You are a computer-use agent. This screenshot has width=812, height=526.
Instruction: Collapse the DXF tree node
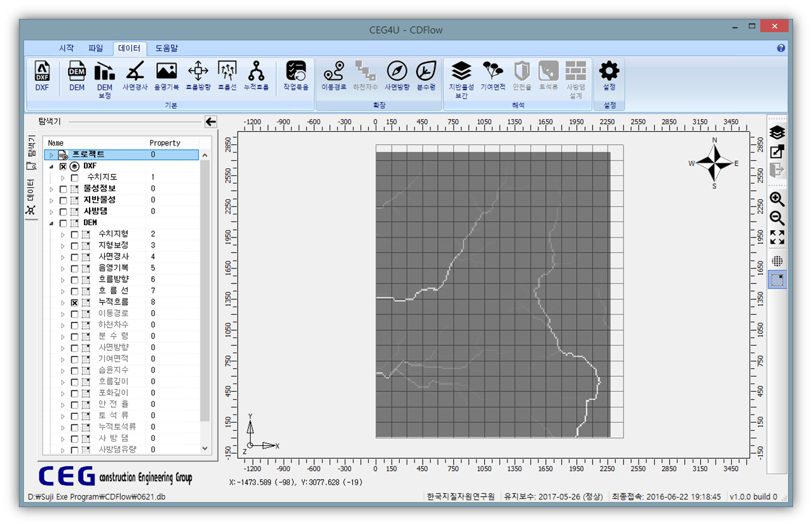pos(51,166)
